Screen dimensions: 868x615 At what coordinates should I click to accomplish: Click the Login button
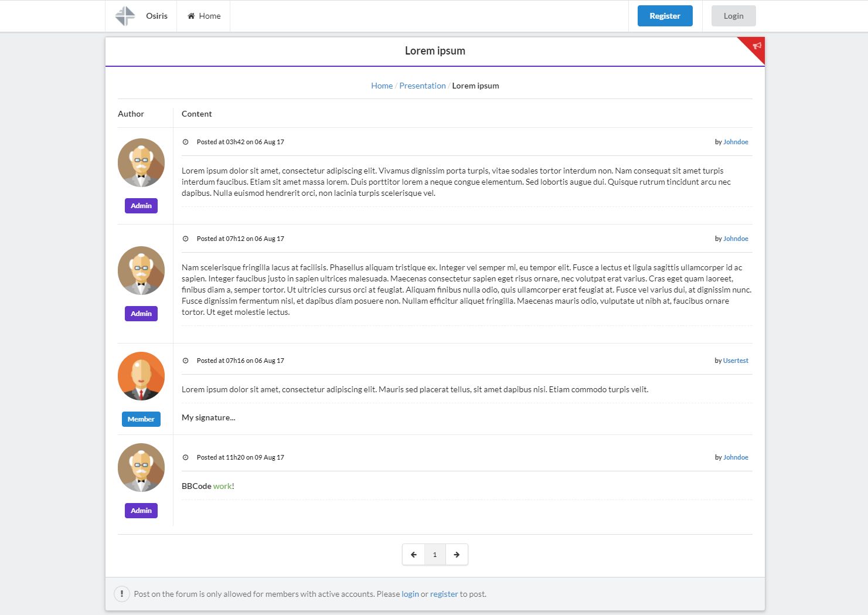click(x=733, y=16)
